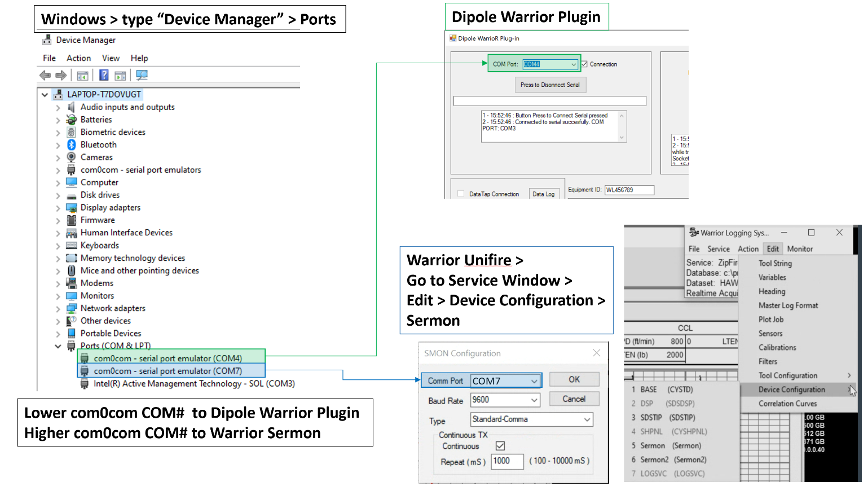Open Help menu in Device Manager
Viewport: 868px width, 486px height.
click(139, 58)
